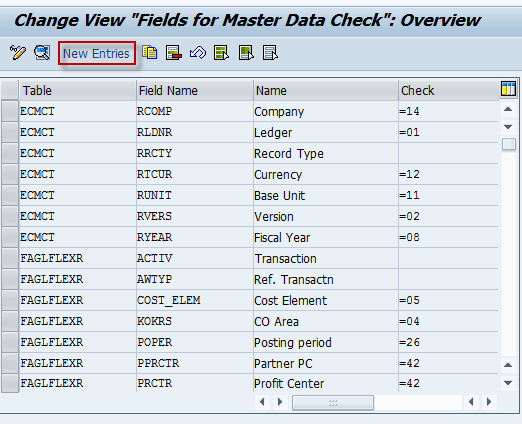522x424 pixels.
Task: Click the Deselect All icon
Action: point(270,53)
